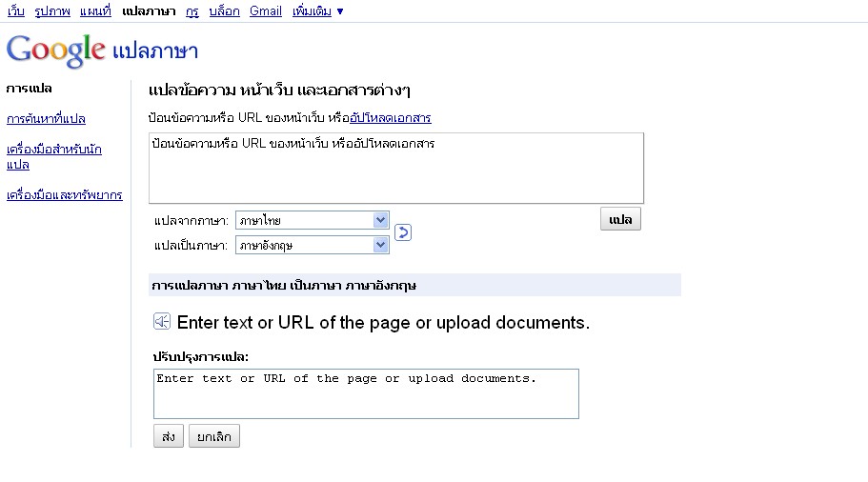Play translation audio with the speaker icon
The height and width of the screenshot is (482, 868).
[x=162, y=322]
